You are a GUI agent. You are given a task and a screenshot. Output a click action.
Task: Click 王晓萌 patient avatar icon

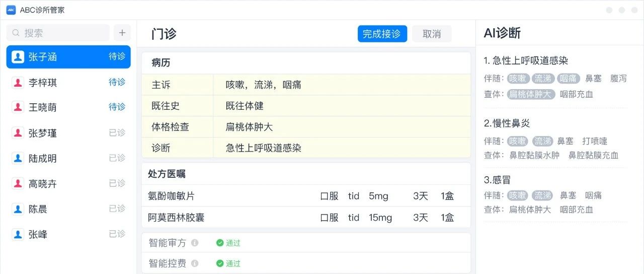click(x=18, y=107)
